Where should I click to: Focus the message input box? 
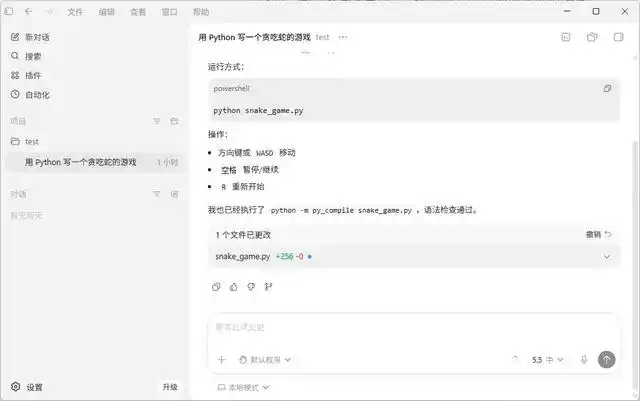pyautogui.click(x=413, y=327)
